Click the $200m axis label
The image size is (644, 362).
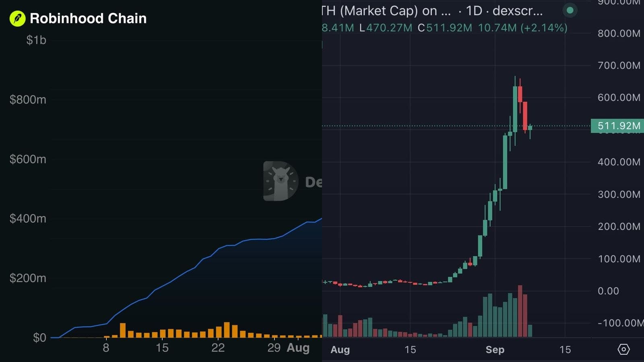pos(28,278)
